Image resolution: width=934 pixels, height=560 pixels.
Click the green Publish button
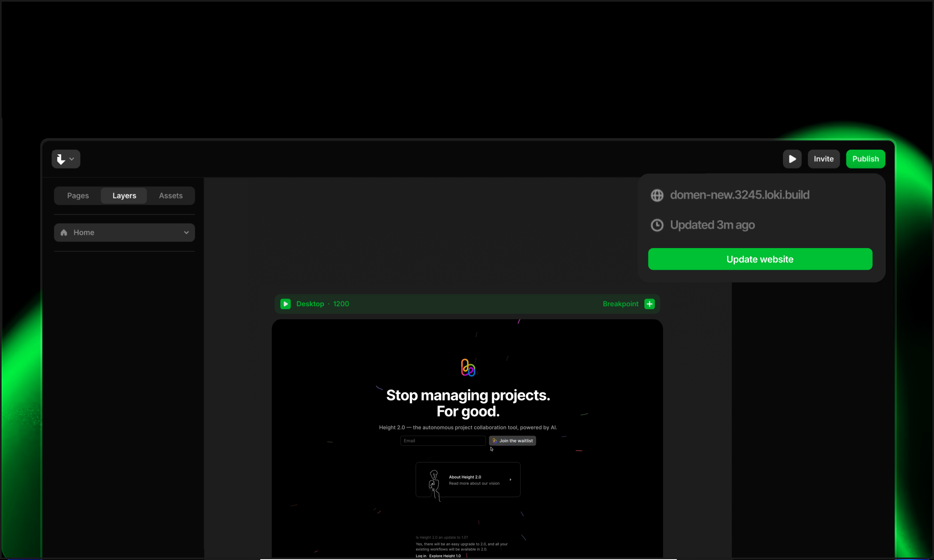[865, 159]
